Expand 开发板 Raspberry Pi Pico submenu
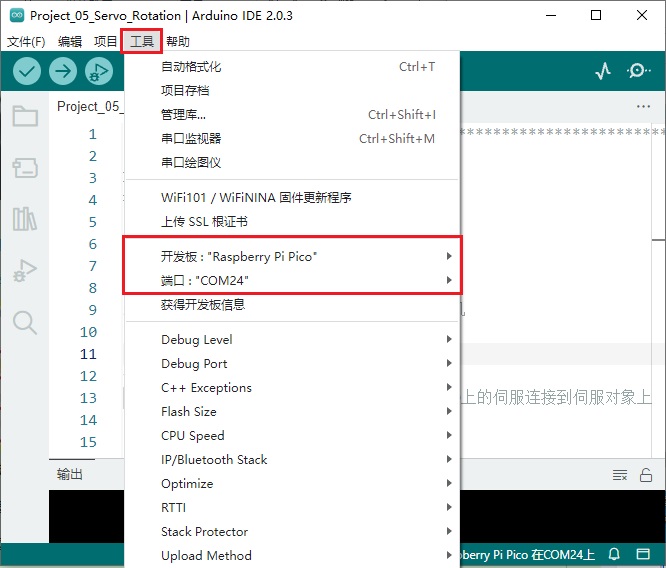 pos(293,257)
